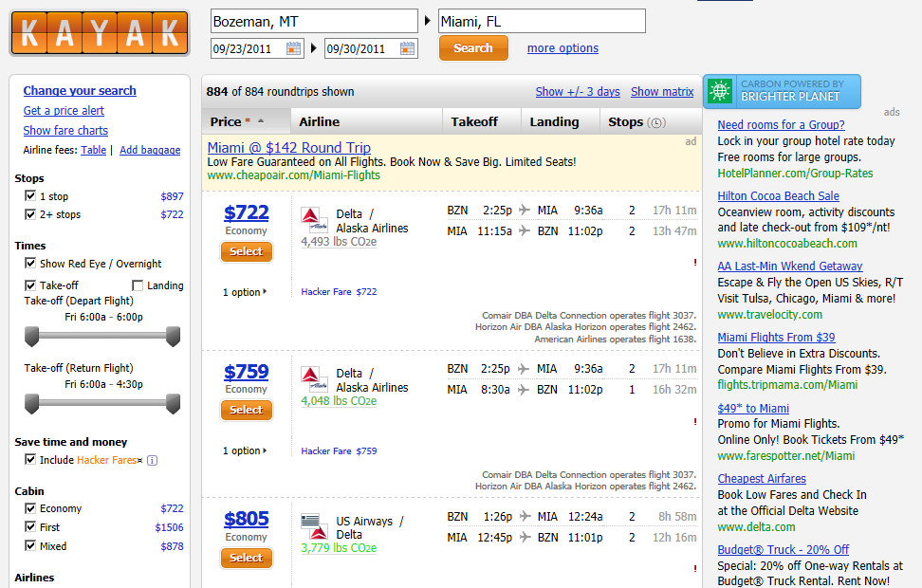Select the $805 US Airways fare
This screenshot has height=588, width=922.
[247, 558]
